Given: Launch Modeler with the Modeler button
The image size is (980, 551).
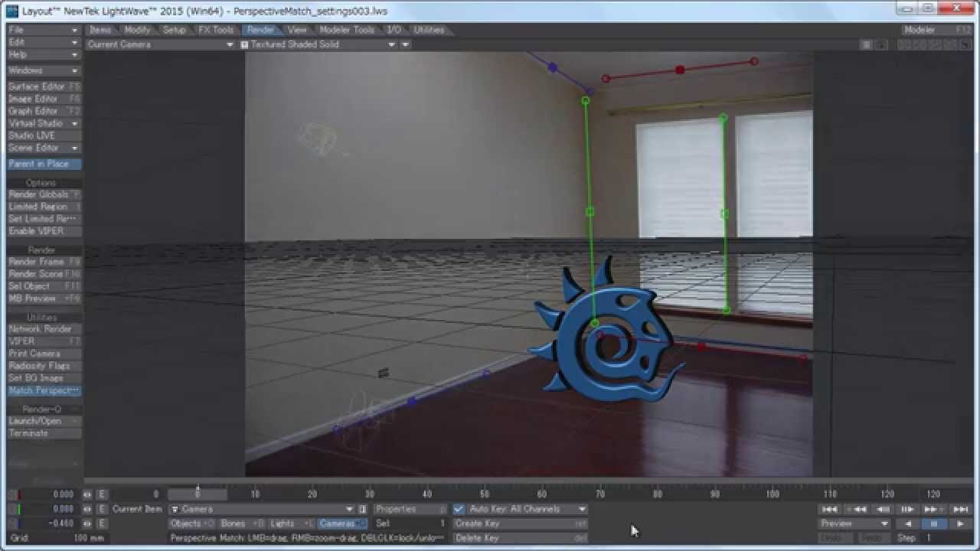Looking at the screenshot, I should point(936,30).
